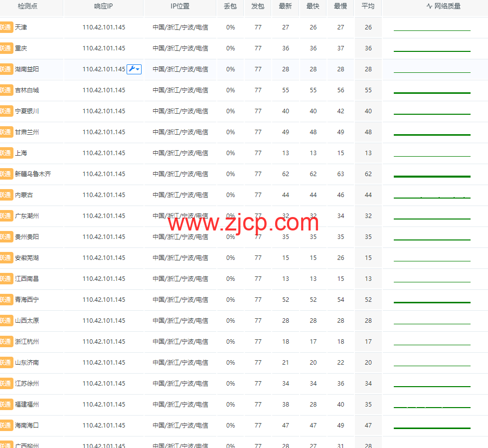Click the 联通 badge beside 浙江杭州
Image resolution: width=488 pixels, height=448 pixels.
pos(6,342)
